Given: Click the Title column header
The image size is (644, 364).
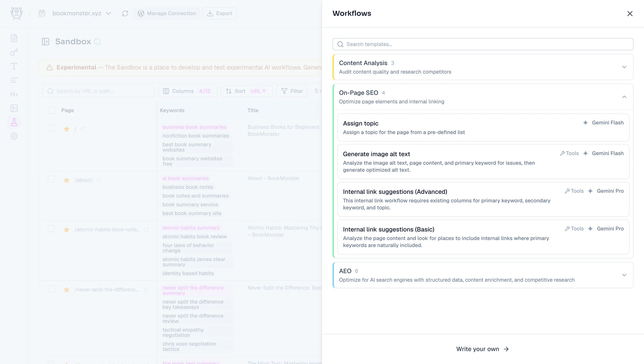Looking at the screenshot, I should tap(253, 111).
